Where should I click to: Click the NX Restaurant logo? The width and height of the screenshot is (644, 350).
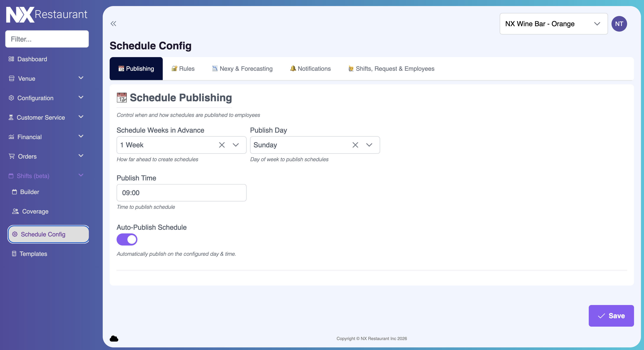[46, 14]
